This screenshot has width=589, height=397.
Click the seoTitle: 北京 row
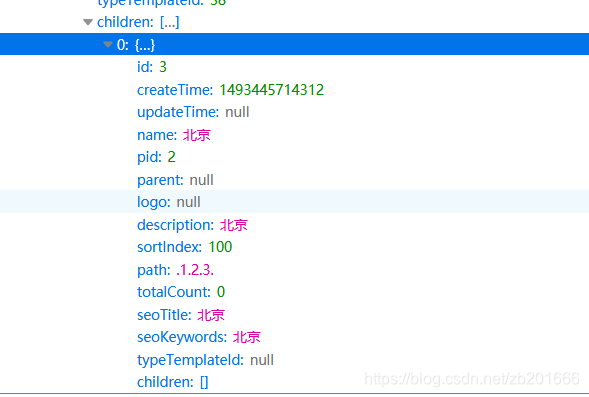coord(294,315)
